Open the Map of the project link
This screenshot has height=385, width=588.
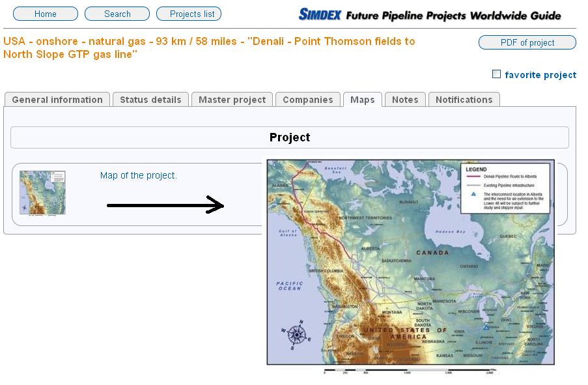click(x=139, y=175)
